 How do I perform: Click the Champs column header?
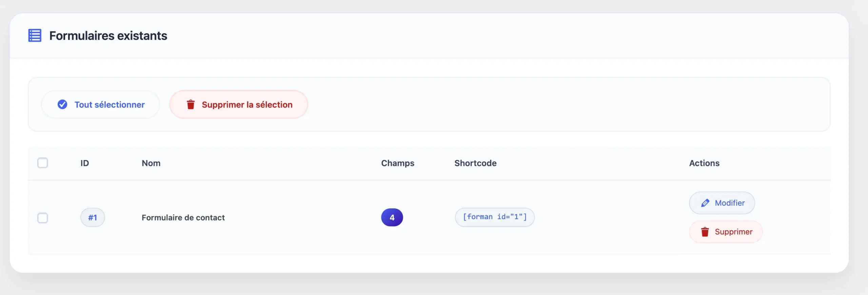[x=398, y=163]
